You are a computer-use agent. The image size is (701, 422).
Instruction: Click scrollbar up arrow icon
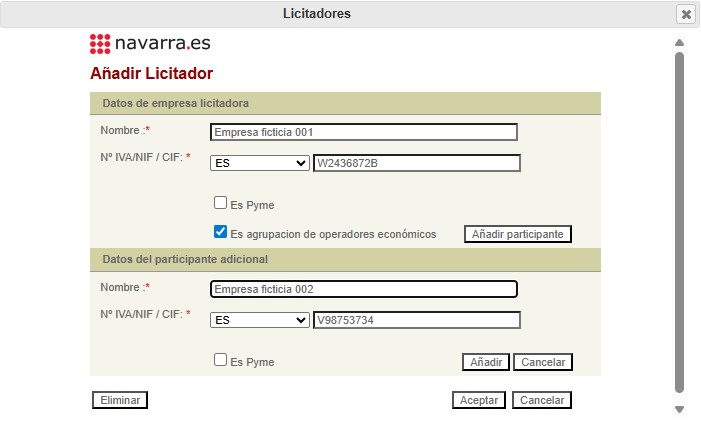tap(680, 42)
